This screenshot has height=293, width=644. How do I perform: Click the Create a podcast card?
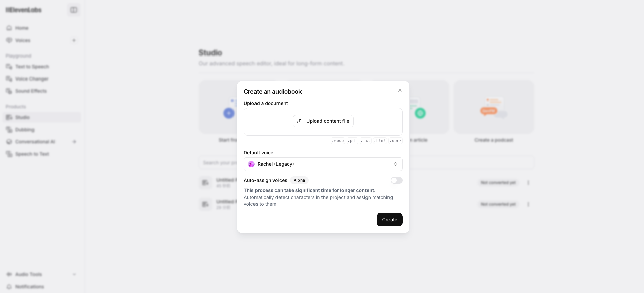coord(494,112)
